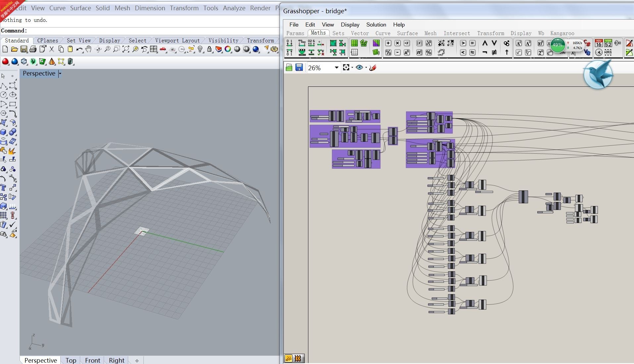Click the New file icon in Rhino toolbar
Screen dimensions: 634x364
pyautogui.click(x=5, y=49)
